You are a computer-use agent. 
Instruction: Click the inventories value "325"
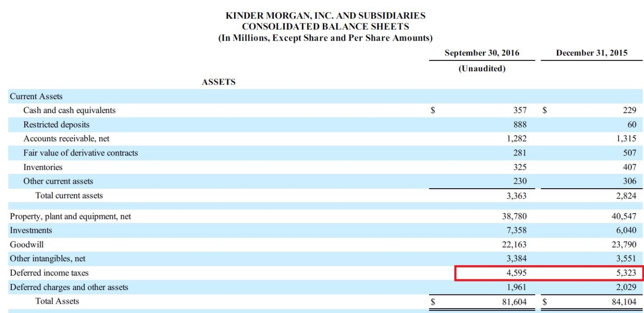(x=520, y=167)
